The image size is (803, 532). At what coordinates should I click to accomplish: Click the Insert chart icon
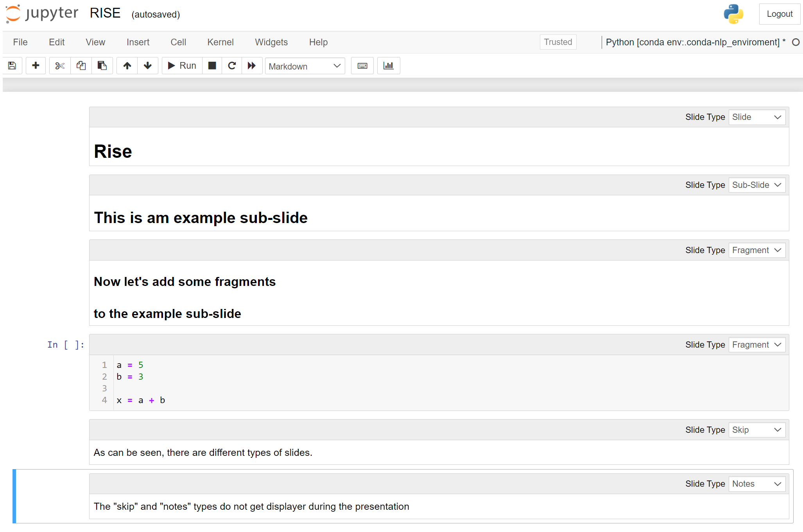[388, 65]
